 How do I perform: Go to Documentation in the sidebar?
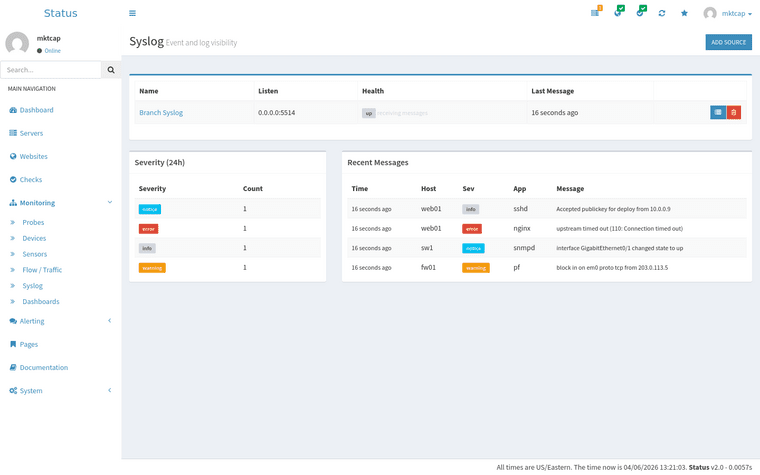pyautogui.click(x=44, y=368)
